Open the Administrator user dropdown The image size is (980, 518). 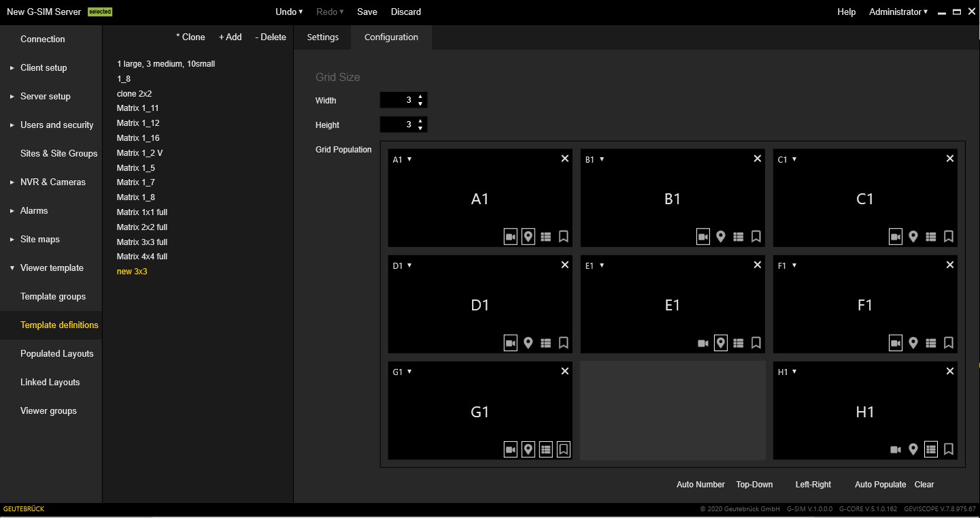(898, 12)
